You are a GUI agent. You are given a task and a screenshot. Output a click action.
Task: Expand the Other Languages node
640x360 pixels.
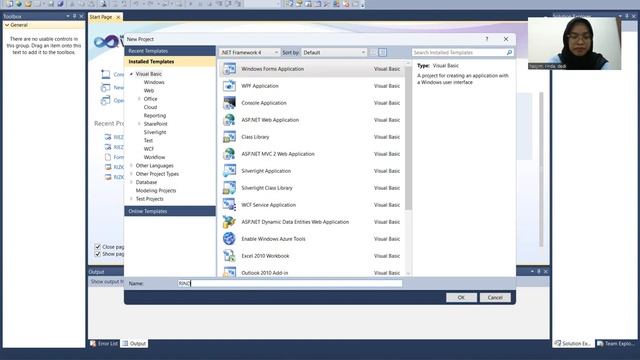point(131,165)
